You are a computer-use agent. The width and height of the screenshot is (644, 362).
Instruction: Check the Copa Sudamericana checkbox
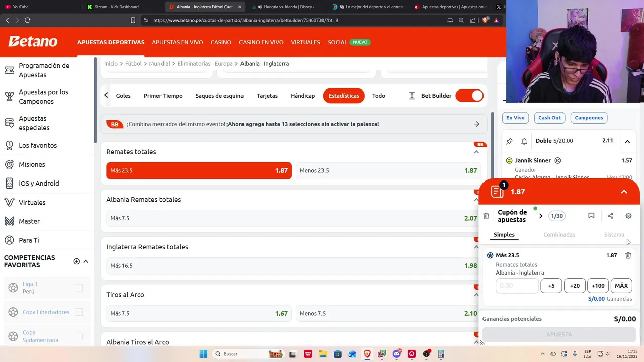(x=78, y=336)
